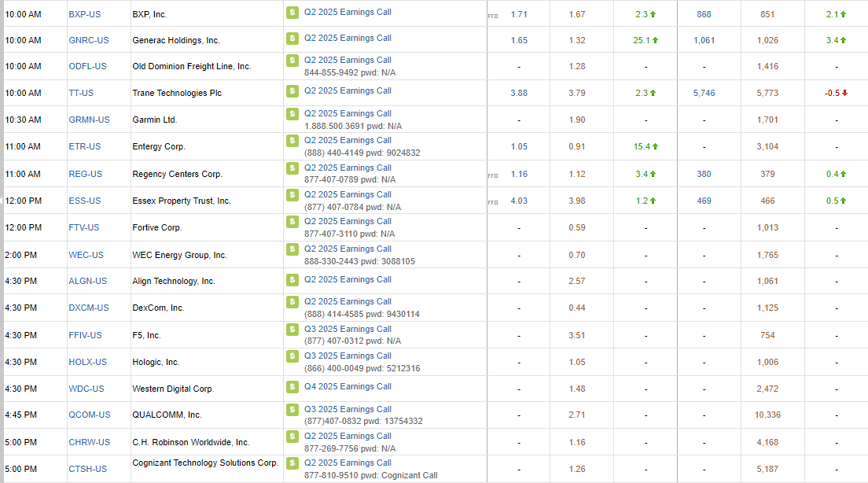The height and width of the screenshot is (483, 868).
Task: Click the earnings icon beside Align Technology
Action: coord(292,280)
